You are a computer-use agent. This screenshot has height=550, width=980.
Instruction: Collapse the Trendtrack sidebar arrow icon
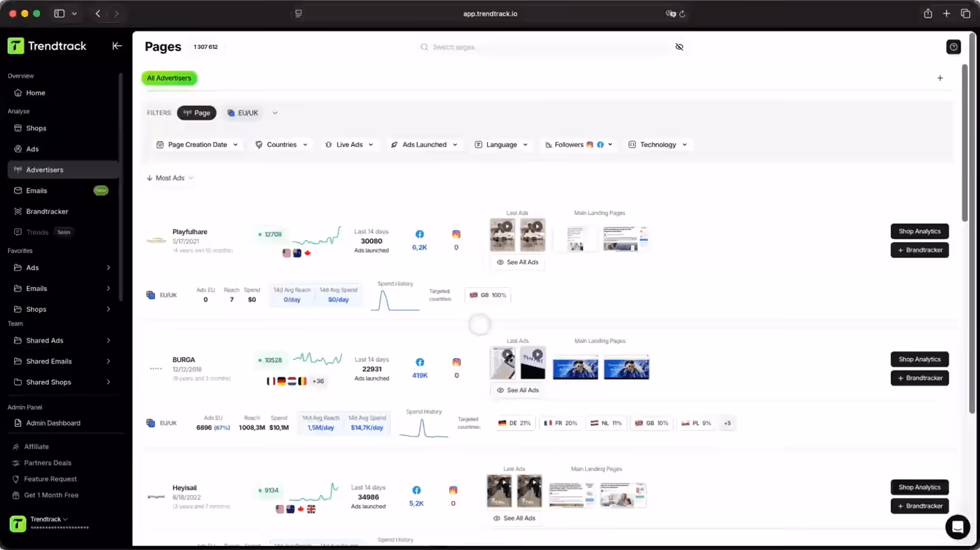(117, 46)
